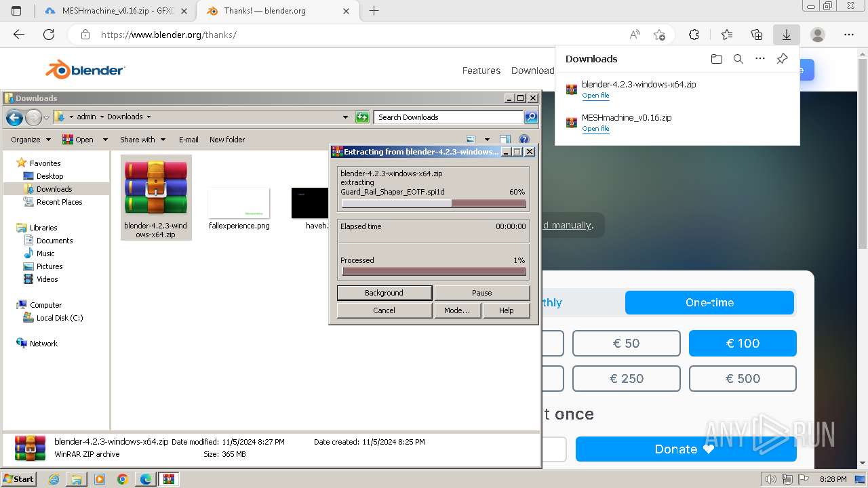
Task: Click New folder in explorer toolbar
Action: [x=227, y=140]
